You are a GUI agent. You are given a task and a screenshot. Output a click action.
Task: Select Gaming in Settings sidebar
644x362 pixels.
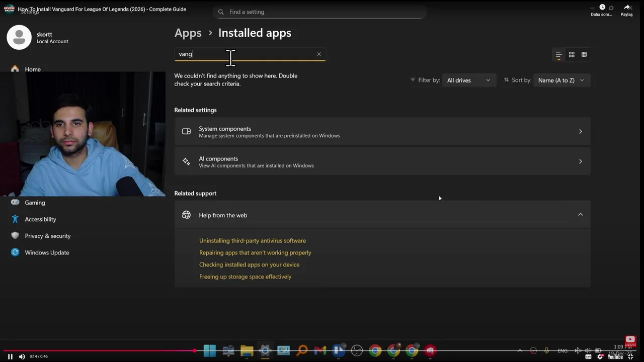35,203
